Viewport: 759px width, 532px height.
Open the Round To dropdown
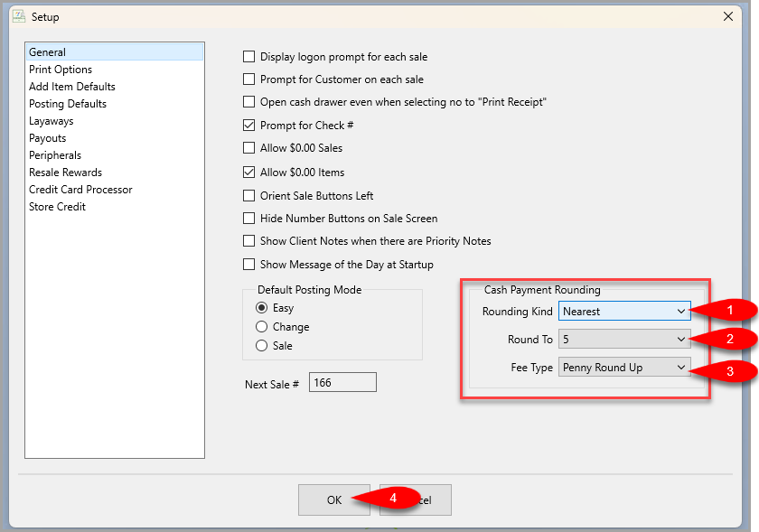pyautogui.click(x=624, y=339)
